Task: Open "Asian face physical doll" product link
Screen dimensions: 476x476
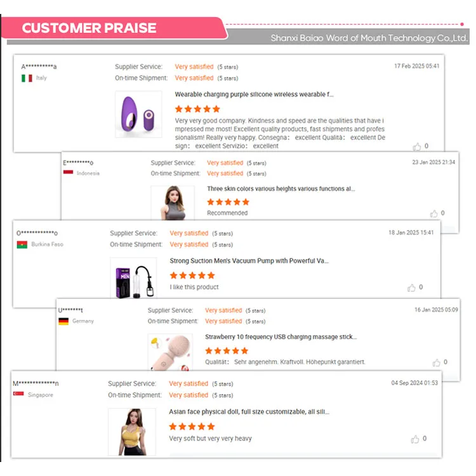Action: tap(249, 412)
